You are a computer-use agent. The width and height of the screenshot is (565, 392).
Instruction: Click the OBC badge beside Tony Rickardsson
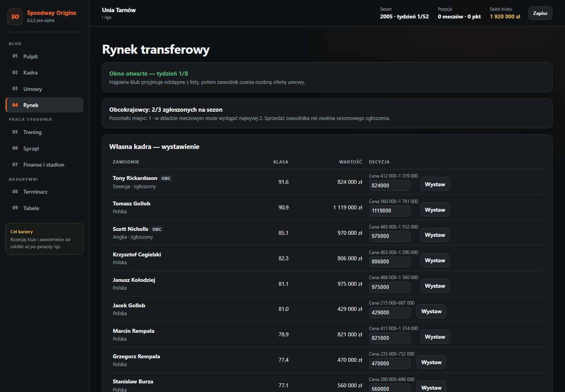pyautogui.click(x=166, y=178)
